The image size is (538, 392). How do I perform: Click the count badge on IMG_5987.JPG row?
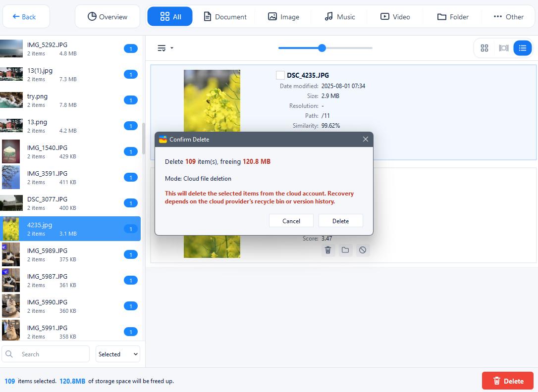pos(131,280)
